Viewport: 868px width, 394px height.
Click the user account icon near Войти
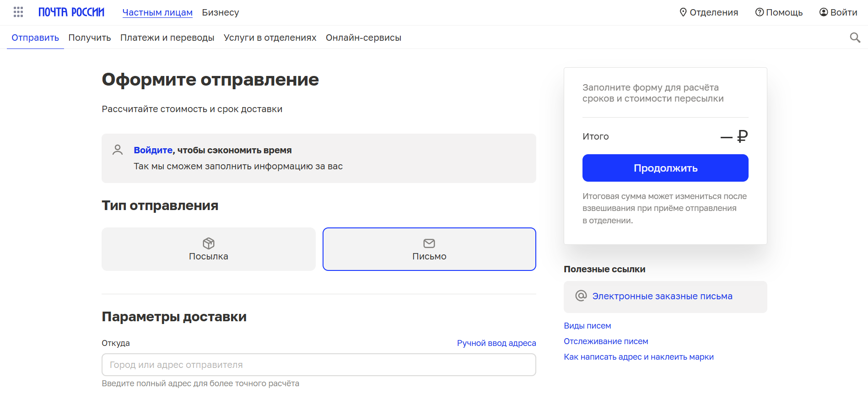[x=824, y=12]
